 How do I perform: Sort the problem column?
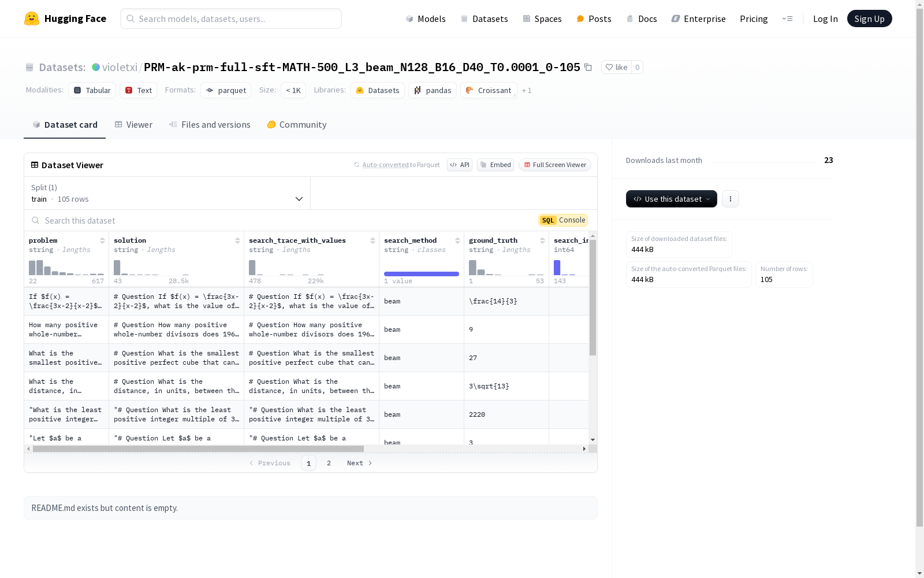pyautogui.click(x=102, y=240)
